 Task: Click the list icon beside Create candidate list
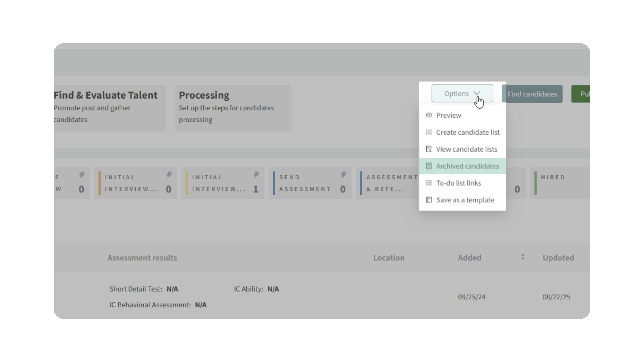pos(429,132)
